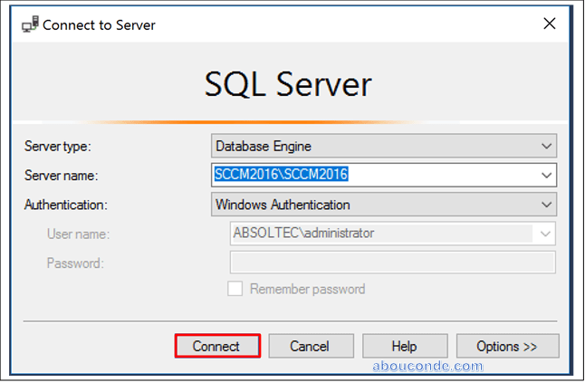Click the abouconde.com watermark link
Image resolution: width=585 pixels, height=392 pixels.
(x=428, y=367)
